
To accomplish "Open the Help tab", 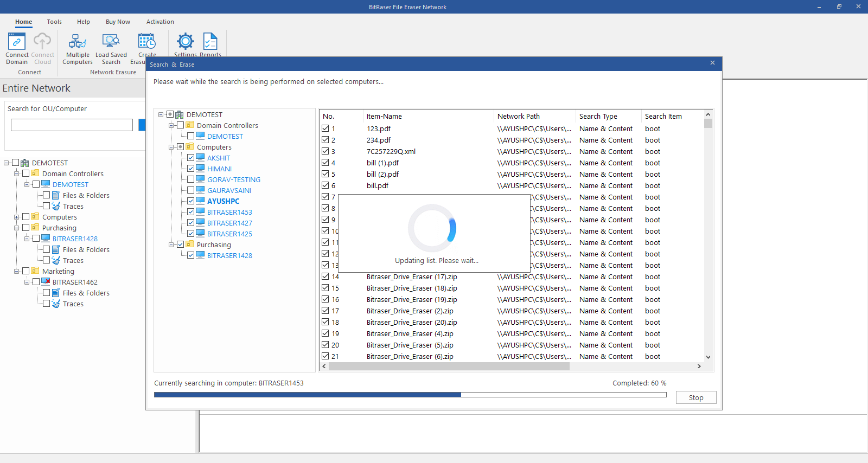I will click(84, 22).
